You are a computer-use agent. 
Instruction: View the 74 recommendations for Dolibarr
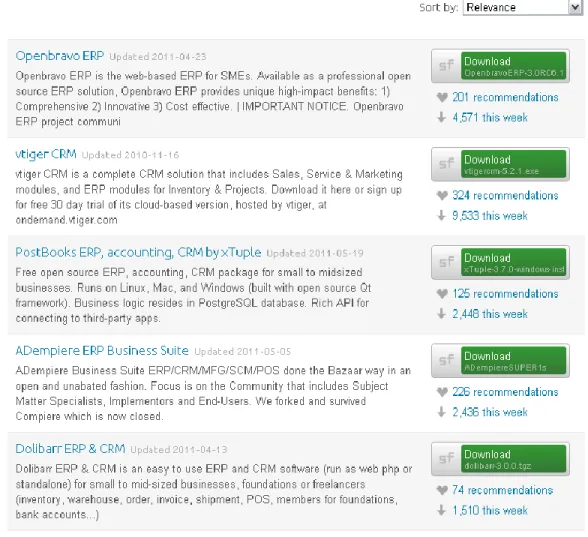pyautogui.click(x=502, y=490)
